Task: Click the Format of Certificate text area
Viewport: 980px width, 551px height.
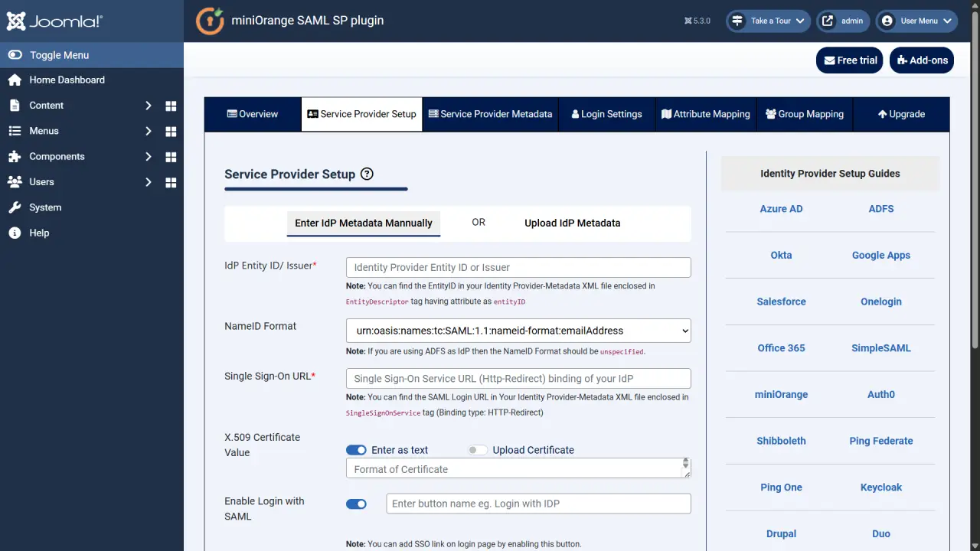Action: [x=518, y=468]
